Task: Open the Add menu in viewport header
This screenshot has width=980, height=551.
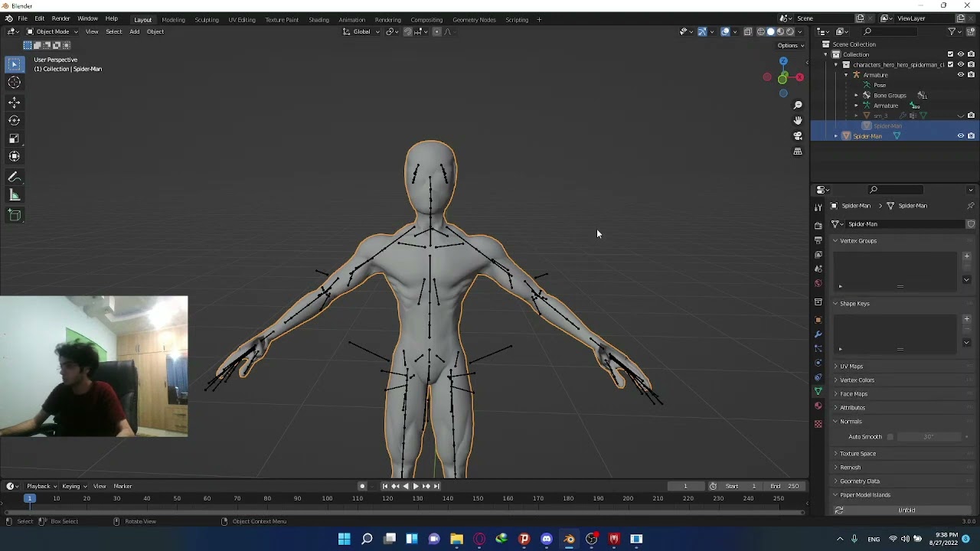Action: [x=135, y=31]
